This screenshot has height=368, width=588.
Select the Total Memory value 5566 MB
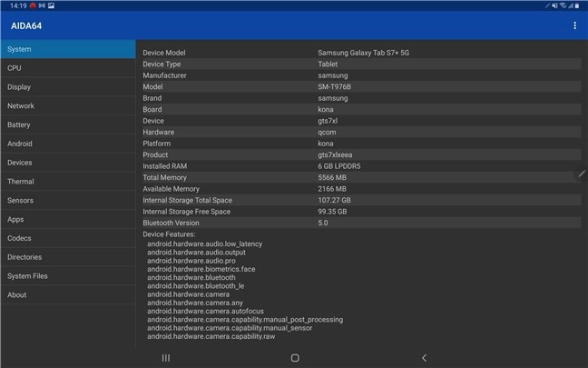click(332, 177)
